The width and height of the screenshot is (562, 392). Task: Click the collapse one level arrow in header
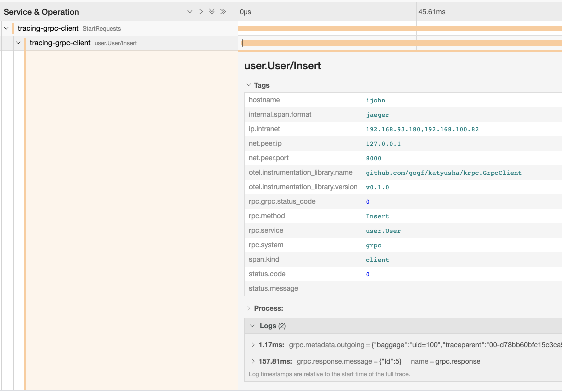pyautogui.click(x=201, y=12)
